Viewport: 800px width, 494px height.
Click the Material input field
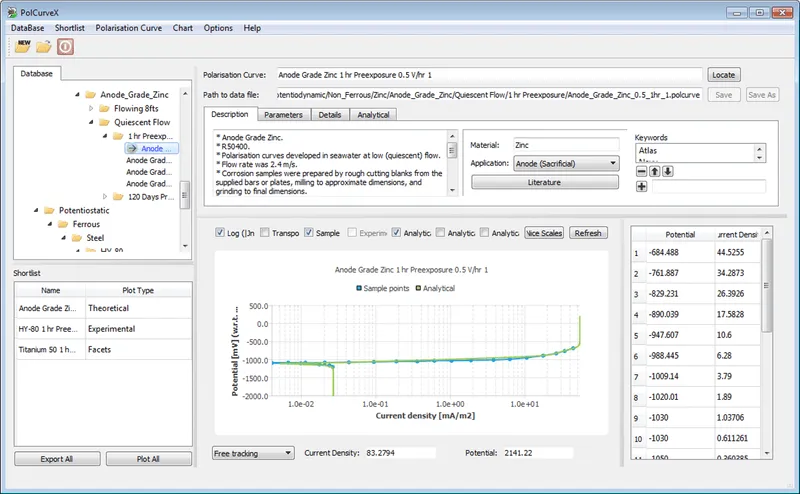(x=565, y=145)
